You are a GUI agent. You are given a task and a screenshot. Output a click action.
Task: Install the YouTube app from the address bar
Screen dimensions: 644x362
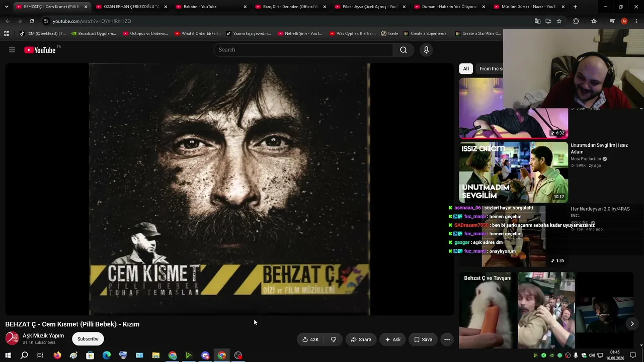pyautogui.click(x=548, y=21)
